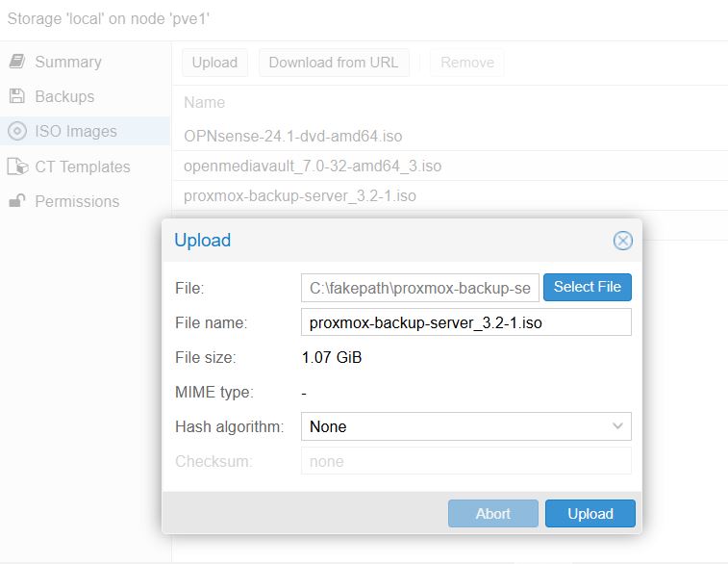This screenshot has width=728, height=564.
Task: Click the Permissions unlock icon
Action: pyautogui.click(x=17, y=201)
